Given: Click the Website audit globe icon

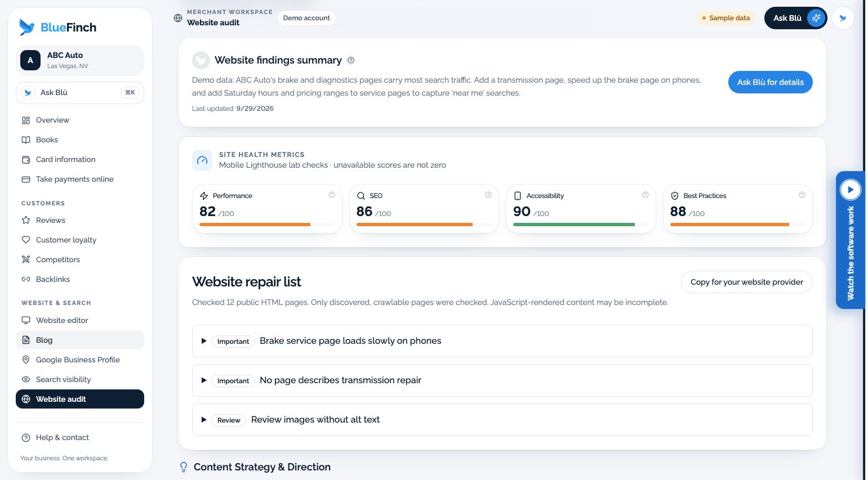Looking at the screenshot, I should pyautogui.click(x=26, y=399).
